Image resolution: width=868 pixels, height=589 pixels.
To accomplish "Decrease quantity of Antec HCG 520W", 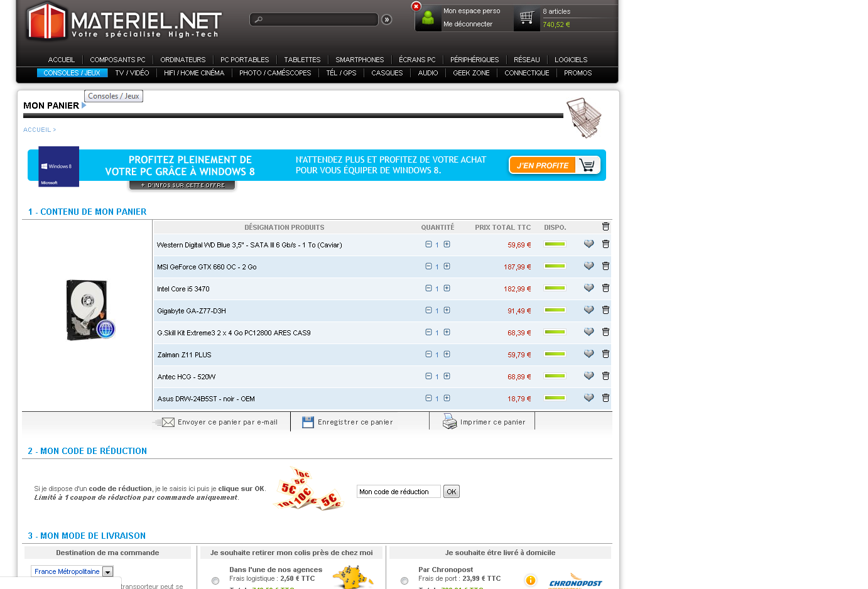I will pyautogui.click(x=428, y=376).
